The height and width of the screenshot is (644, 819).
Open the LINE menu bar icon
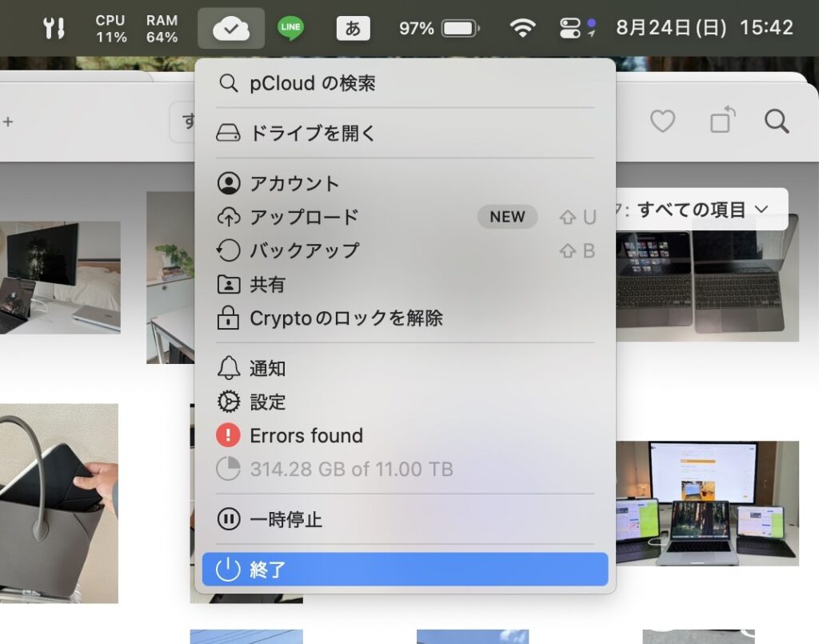pyautogui.click(x=290, y=28)
